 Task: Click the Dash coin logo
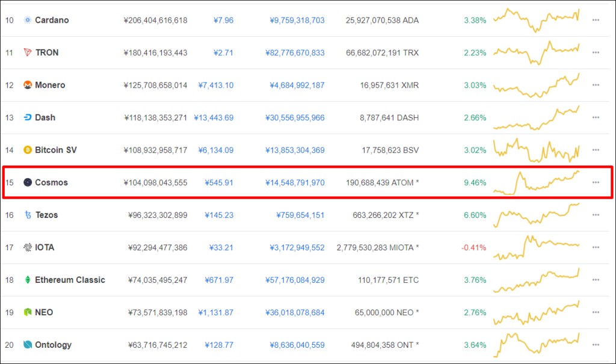tap(28, 117)
